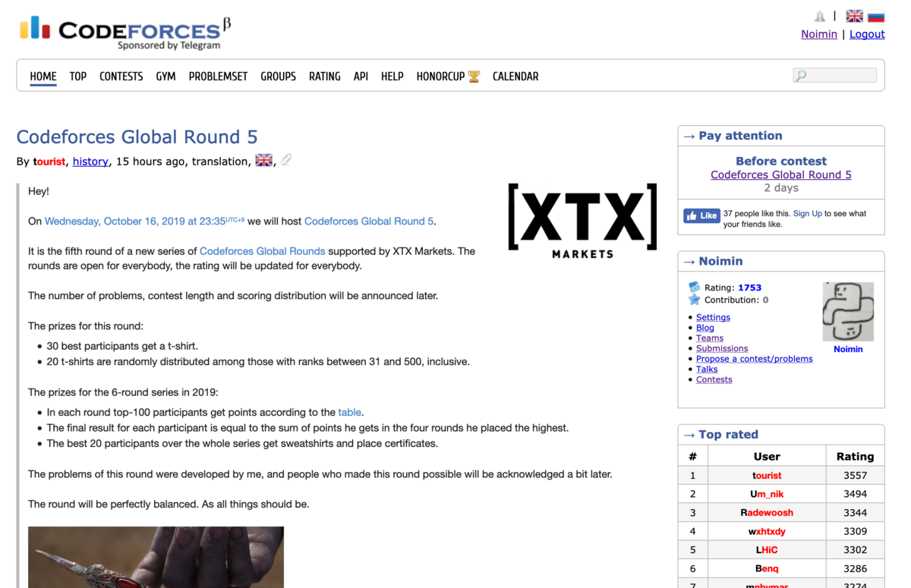Image resolution: width=911 pixels, height=588 pixels.
Task: Open tourist in Top rated table
Action: [767, 476]
